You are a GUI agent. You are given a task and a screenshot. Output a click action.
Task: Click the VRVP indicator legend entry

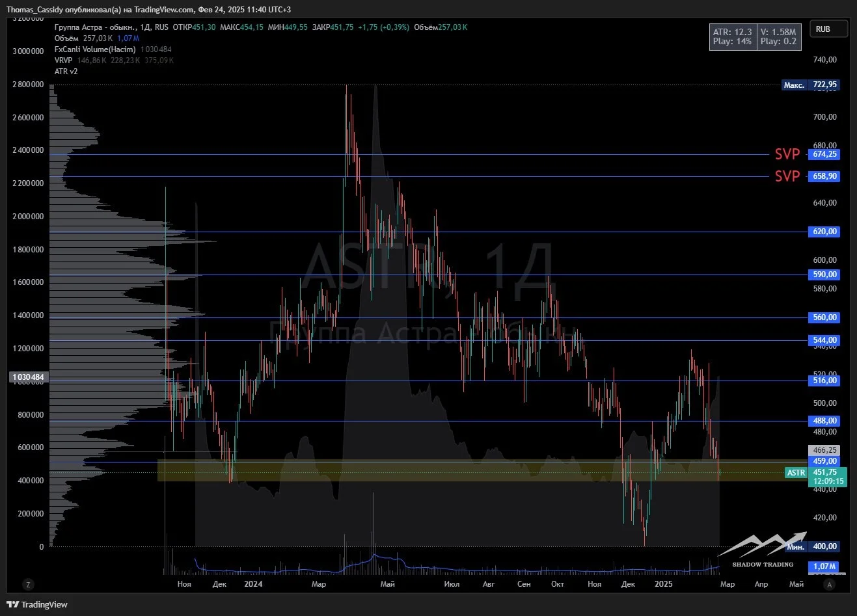[64, 60]
